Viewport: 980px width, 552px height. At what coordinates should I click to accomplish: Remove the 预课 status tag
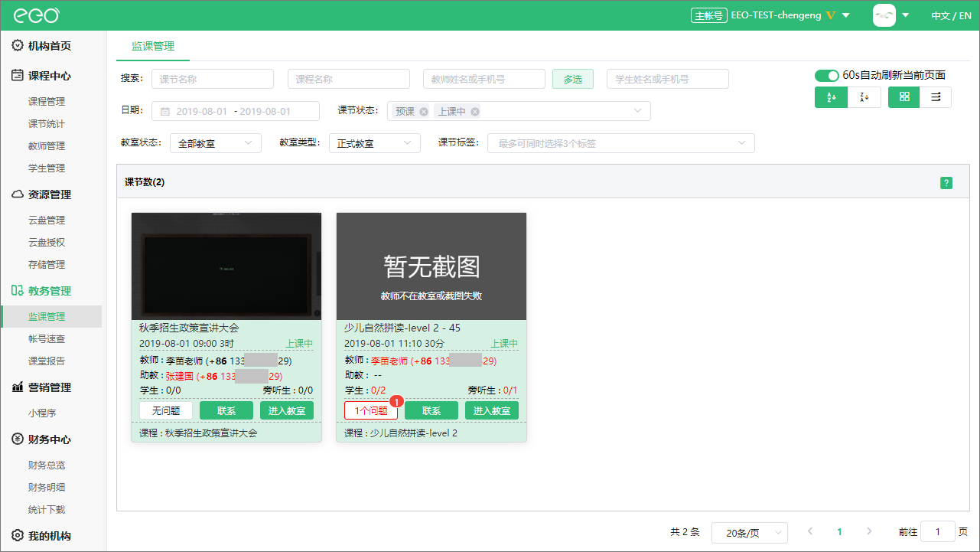point(423,112)
